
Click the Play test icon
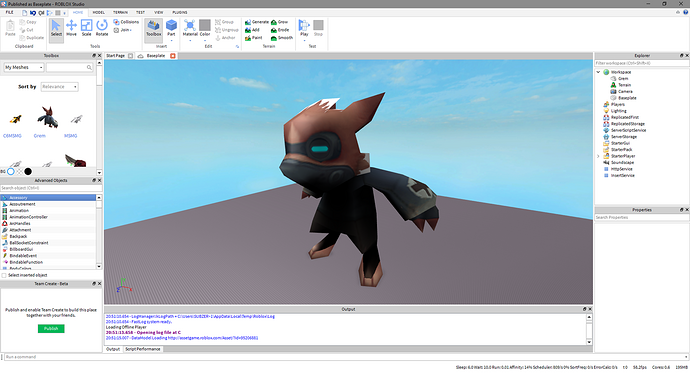(304, 26)
